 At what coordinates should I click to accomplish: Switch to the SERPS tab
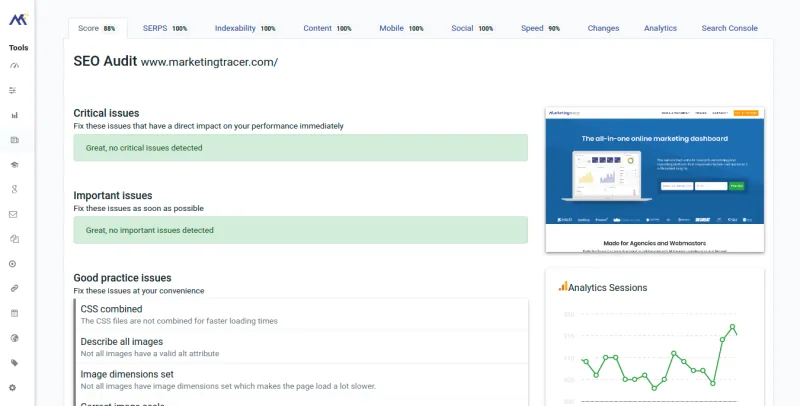coord(165,29)
